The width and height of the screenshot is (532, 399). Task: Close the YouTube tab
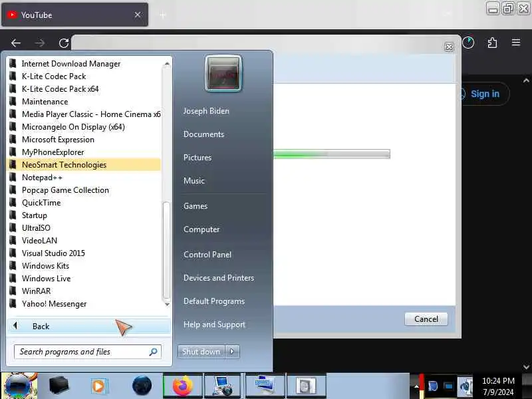pyautogui.click(x=138, y=15)
